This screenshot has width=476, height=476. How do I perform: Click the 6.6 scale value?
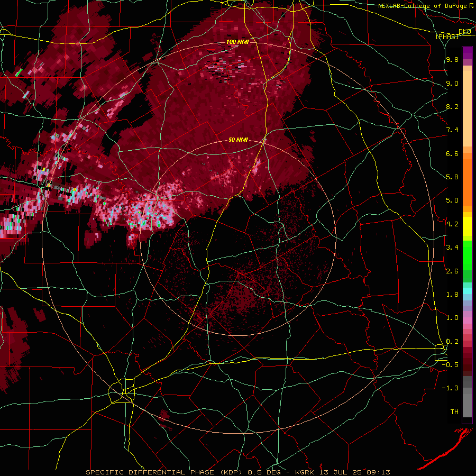tap(452, 153)
